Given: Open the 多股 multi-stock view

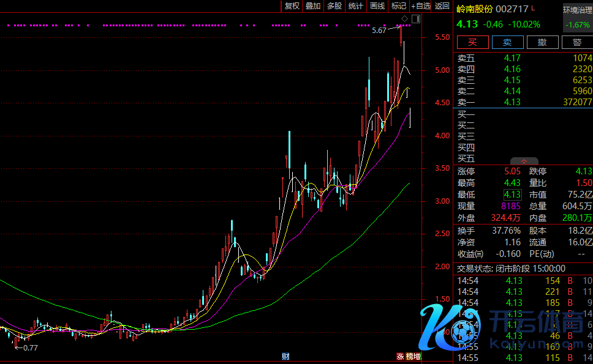Looking at the screenshot, I should [334, 6].
